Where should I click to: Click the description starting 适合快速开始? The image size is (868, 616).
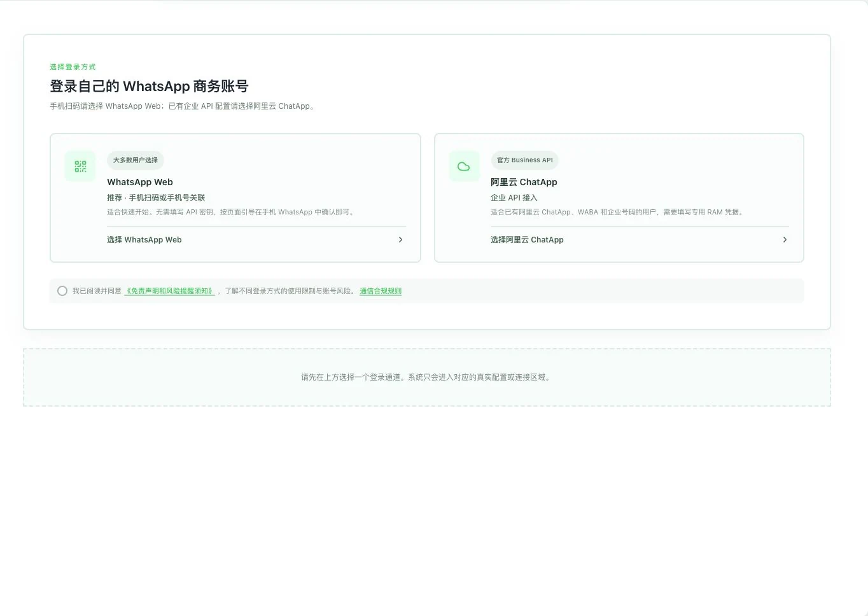click(x=232, y=212)
